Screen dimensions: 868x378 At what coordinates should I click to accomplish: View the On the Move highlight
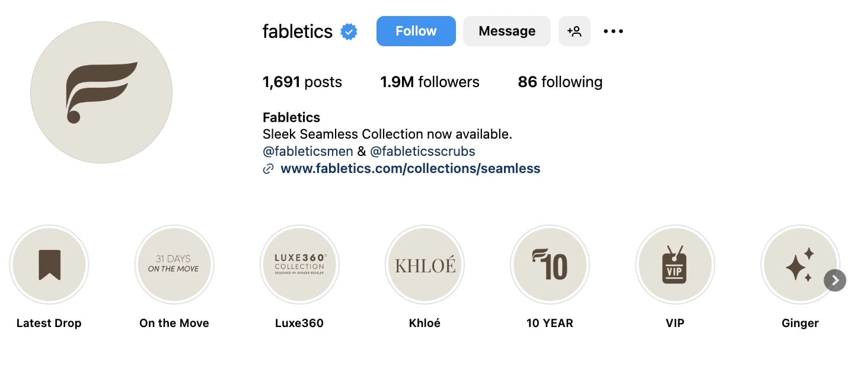click(174, 264)
